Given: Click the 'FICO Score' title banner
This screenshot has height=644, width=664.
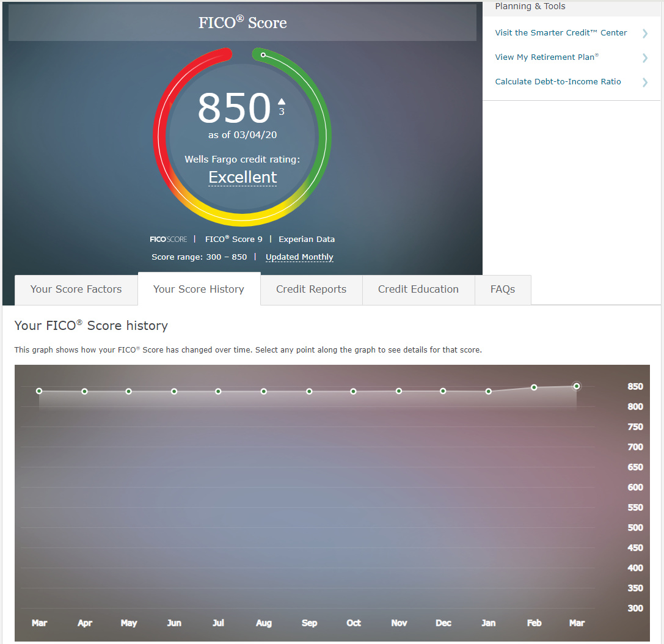Looking at the screenshot, I should coord(243,23).
